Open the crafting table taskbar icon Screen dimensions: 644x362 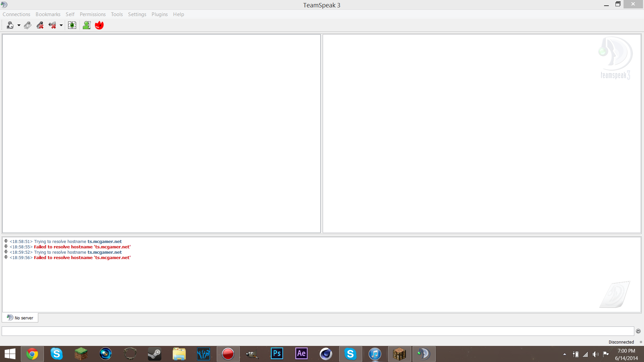point(399,354)
